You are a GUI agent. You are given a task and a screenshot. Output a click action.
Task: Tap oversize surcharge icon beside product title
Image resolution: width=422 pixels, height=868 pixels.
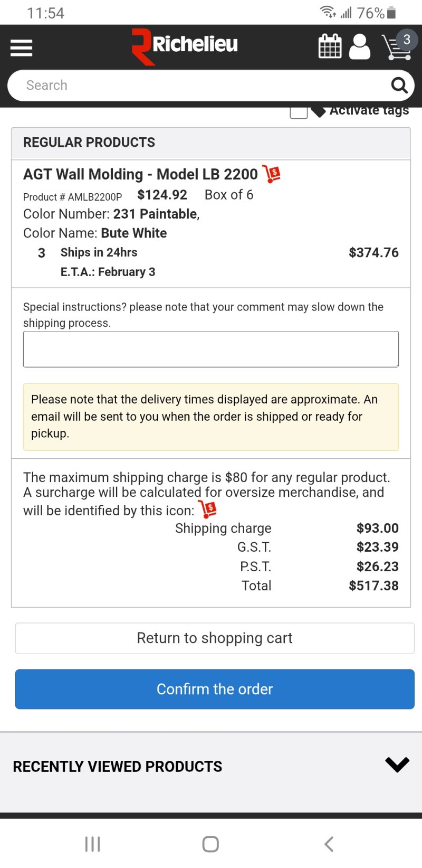[x=272, y=174]
